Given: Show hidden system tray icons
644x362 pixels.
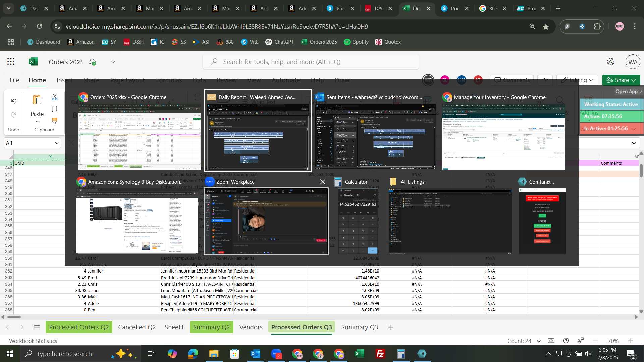Looking at the screenshot, I should click(x=548, y=354).
